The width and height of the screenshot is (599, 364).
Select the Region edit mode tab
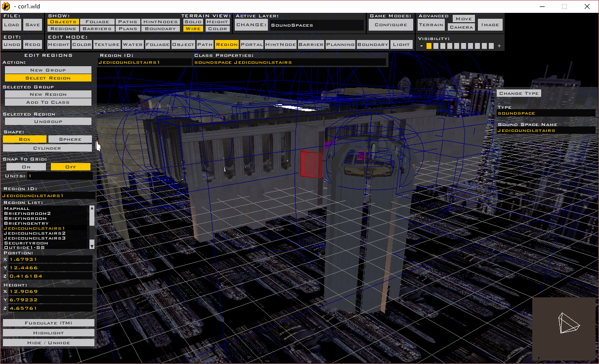[226, 44]
